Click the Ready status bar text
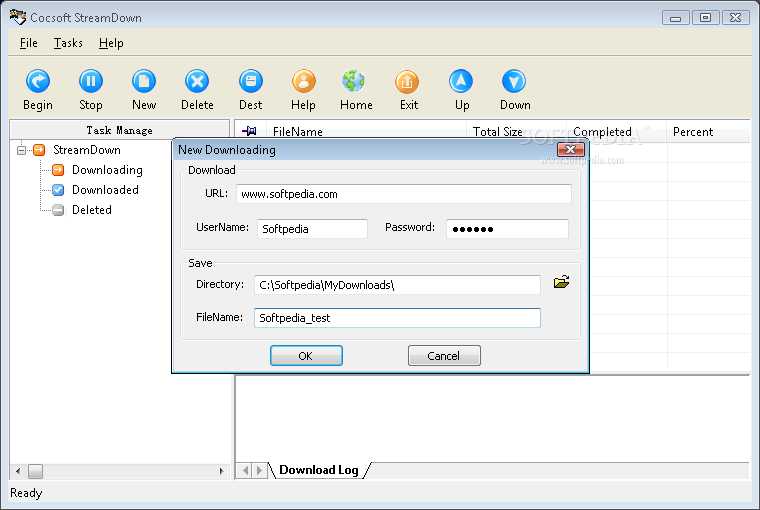The height and width of the screenshot is (510, 760). tap(26, 493)
